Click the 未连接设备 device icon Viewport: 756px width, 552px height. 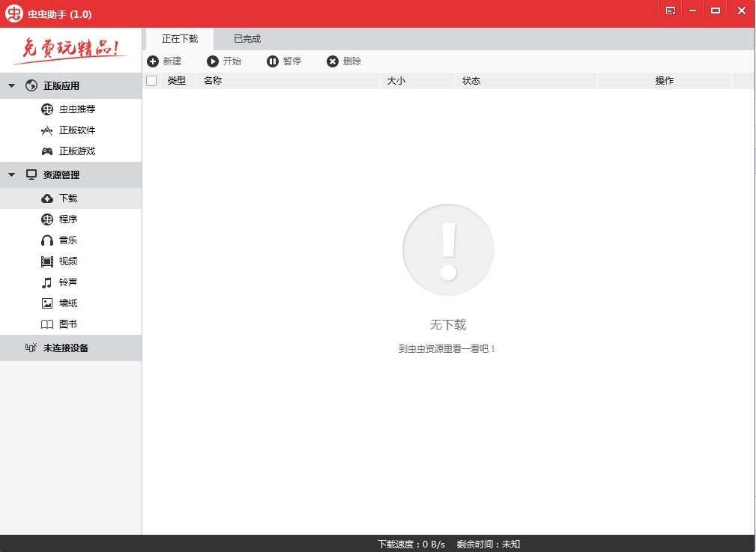(x=31, y=348)
